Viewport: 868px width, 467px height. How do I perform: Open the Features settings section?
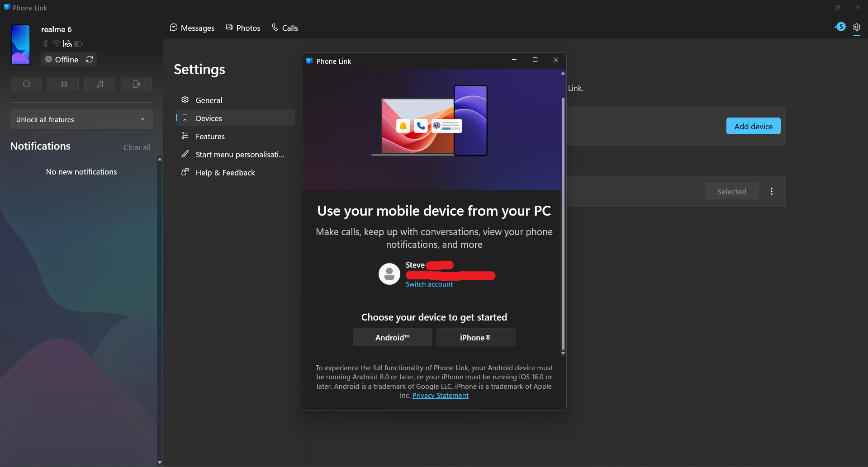(235, 136)
